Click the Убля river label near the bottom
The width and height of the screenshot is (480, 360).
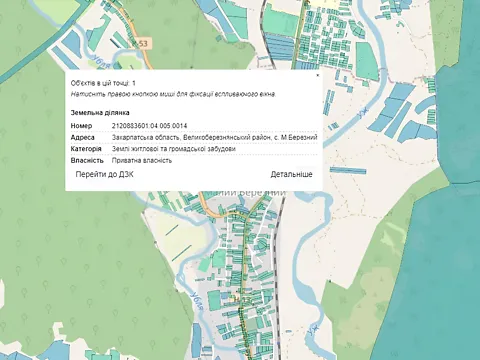pos(197,301)
